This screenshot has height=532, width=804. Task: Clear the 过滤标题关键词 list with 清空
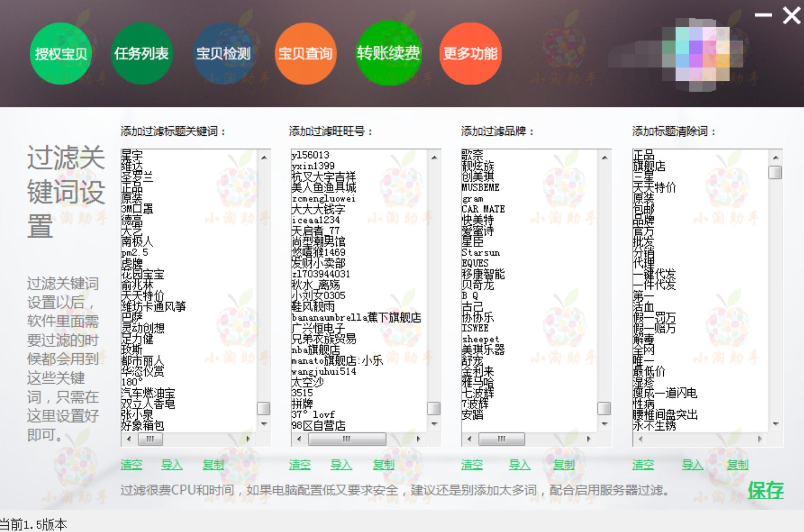coord(131,465)
